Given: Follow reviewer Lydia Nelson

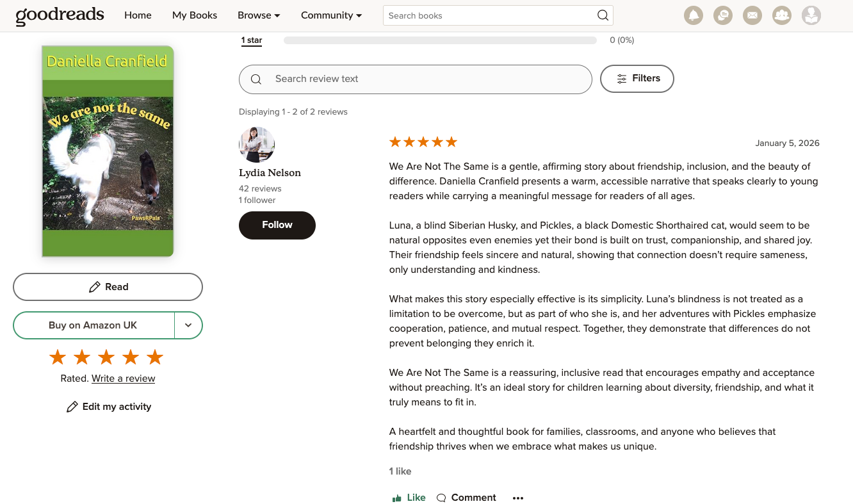Looking at the screenshot, I should click(x=277, y=225).
